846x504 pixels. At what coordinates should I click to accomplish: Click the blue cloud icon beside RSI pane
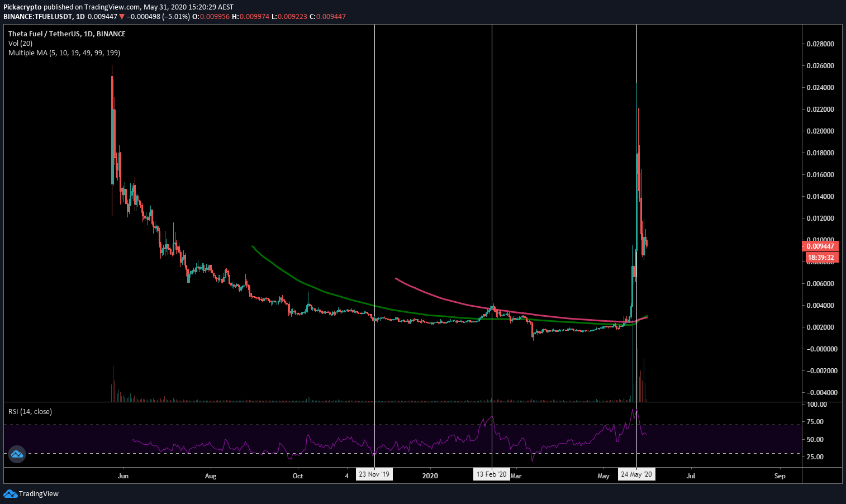[x=17, y=454]
